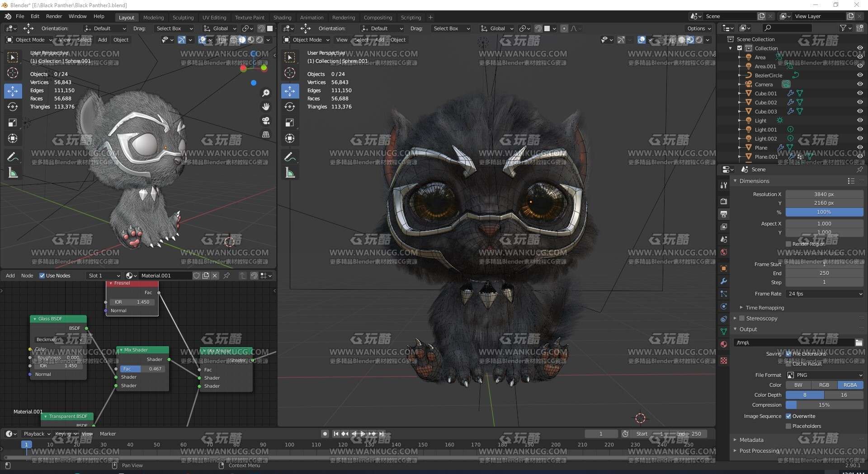Enable the Placeholders checkbox
This screenshot has width=868, height=474.
point(788,426)
